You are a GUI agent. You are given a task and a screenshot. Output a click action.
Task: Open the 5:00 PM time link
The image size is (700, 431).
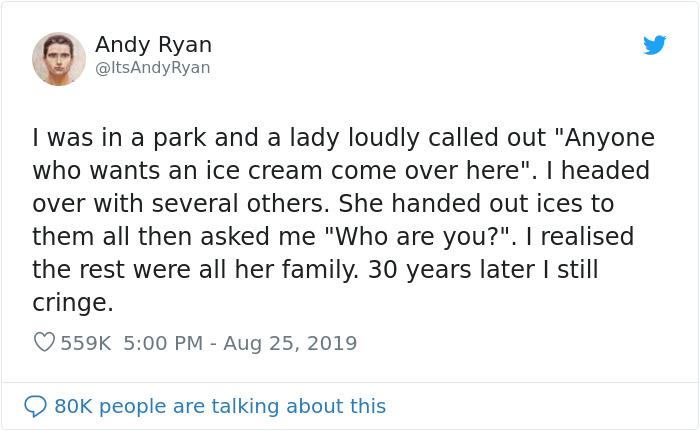click(x=164, y=343)
